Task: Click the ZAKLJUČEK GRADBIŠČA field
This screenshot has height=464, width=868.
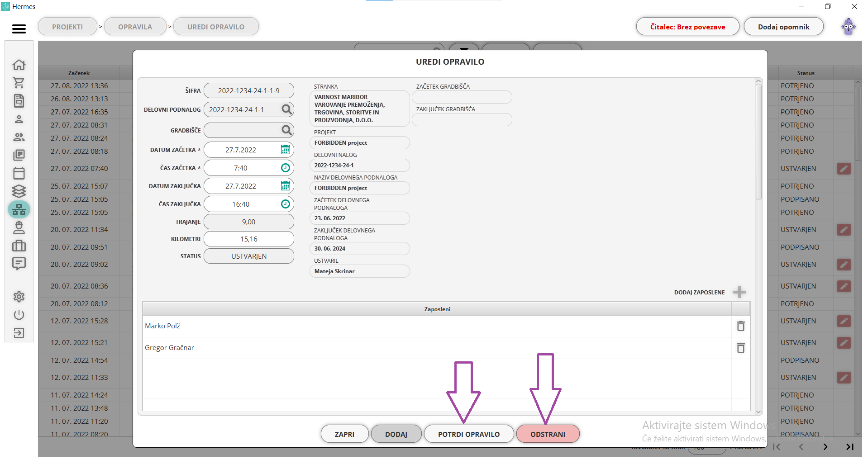Action: [x=462, y=120]
